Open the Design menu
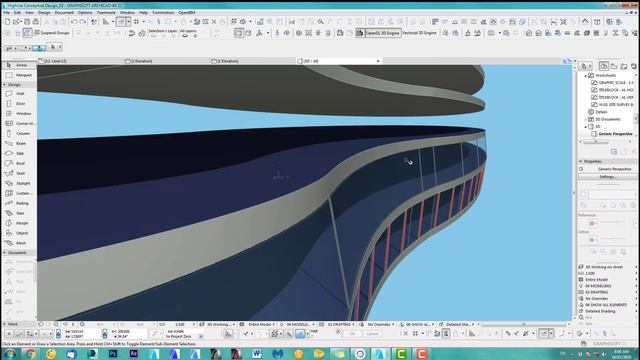The width and height of the screenshot is (640, 360). tap(44, 13)
